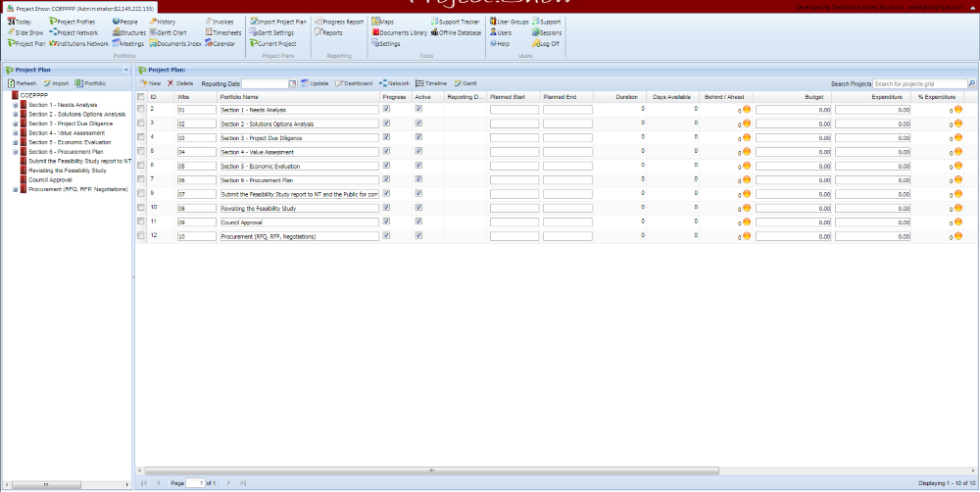Select the ProjectShow: COEPPPP tab

point(79,8)
